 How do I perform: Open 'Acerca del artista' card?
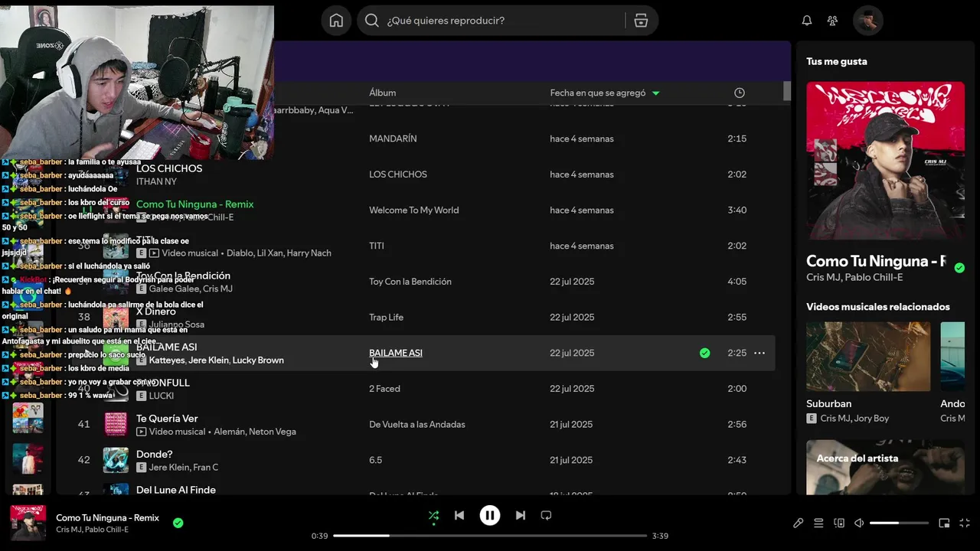885,467
